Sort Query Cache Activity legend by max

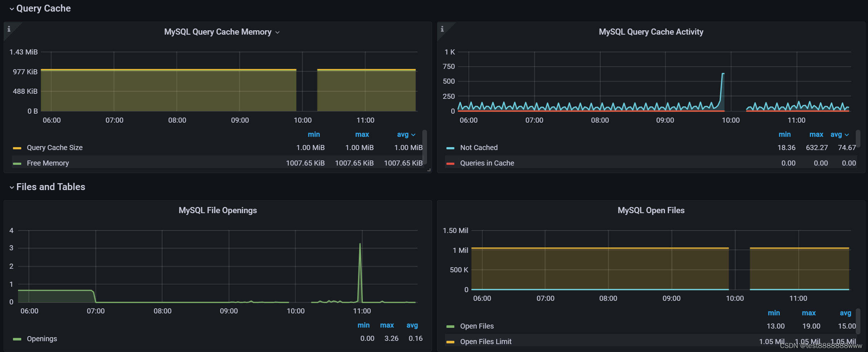816,135
